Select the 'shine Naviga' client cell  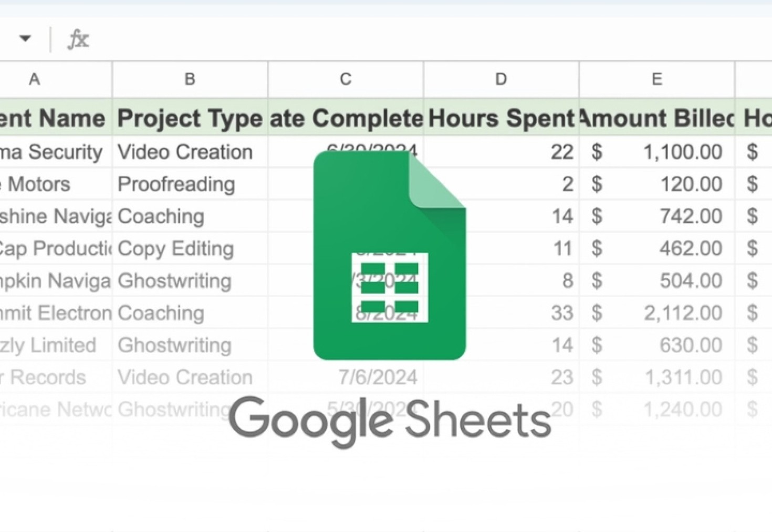(56, 216)
